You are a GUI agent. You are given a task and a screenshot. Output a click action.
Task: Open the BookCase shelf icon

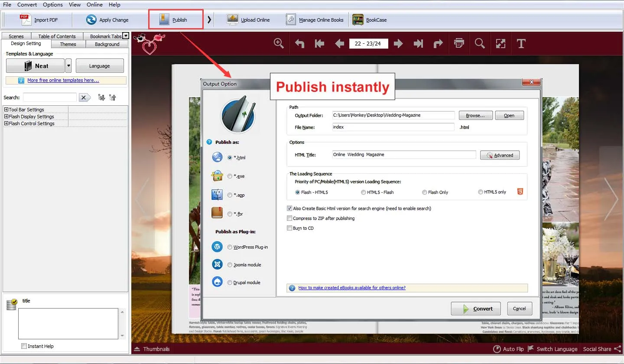point(358,19)
